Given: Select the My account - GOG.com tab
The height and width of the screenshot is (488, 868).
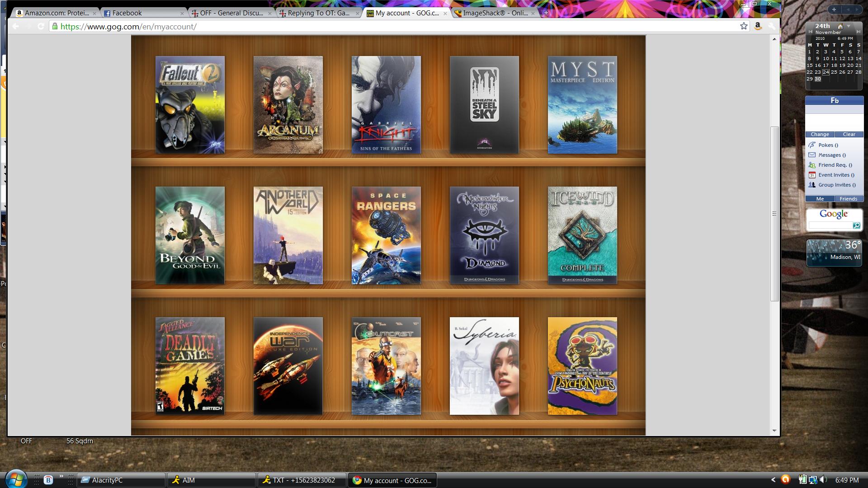Looking at the screenshot, I should 407,13.
